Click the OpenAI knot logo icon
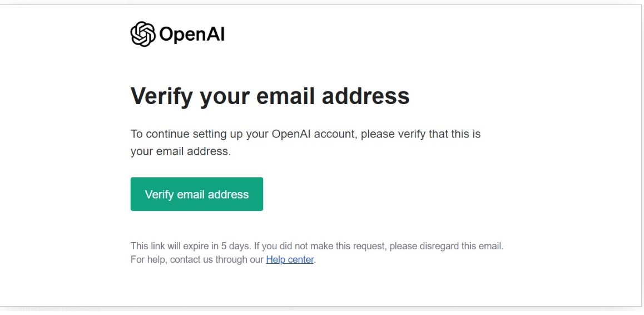 click(x=142, y=34)
